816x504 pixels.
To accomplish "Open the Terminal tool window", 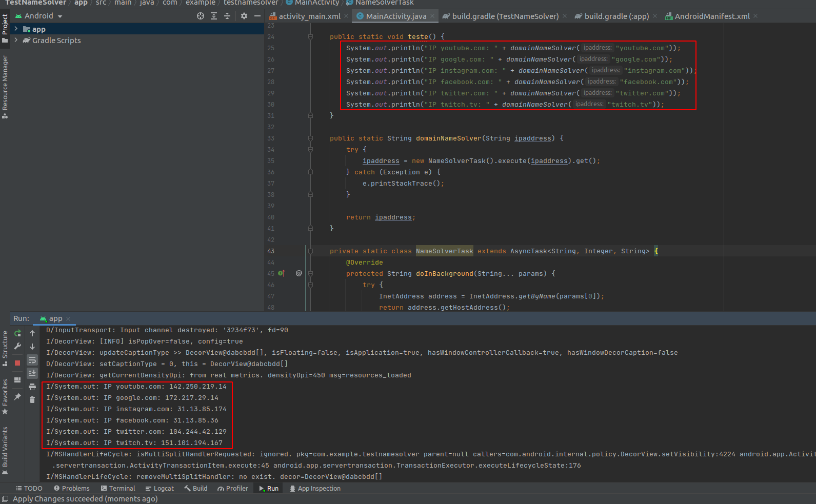I will point(118,489).
